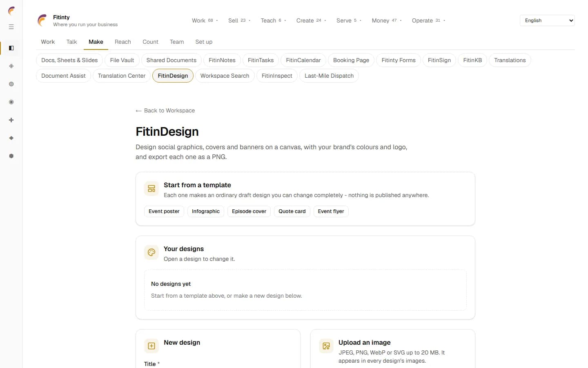Image resolution: width=588 pixels, height=368 pixels.
Task: Click the Fitinty logo beside the brand name
Action: [x=42, y=20]
